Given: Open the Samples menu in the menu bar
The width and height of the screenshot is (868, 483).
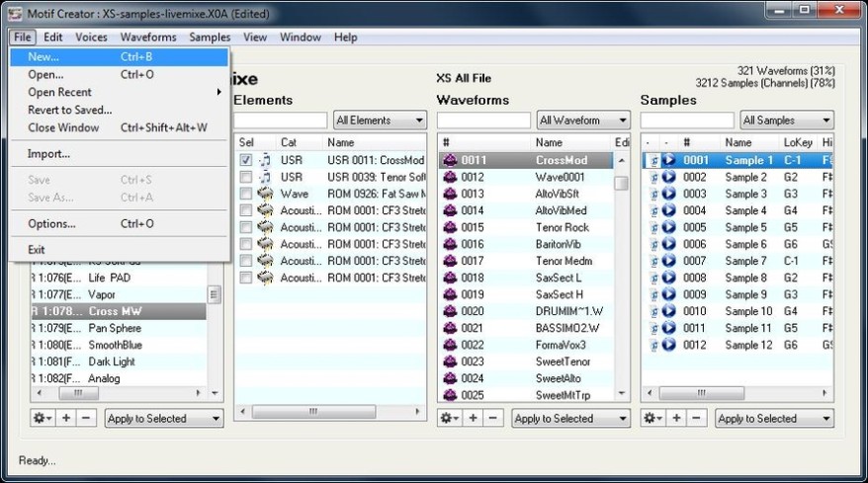Looking at the screenshot, I should point(210,38).
